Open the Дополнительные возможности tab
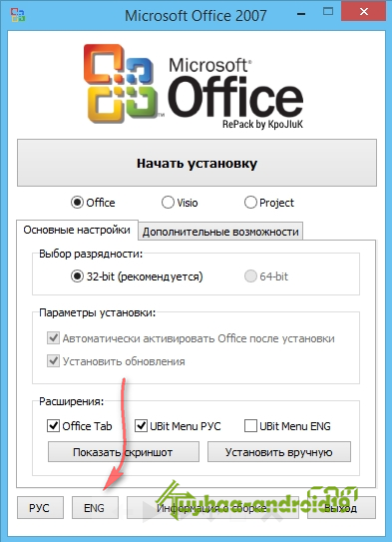The image size is (392, 544). click(x=220, y=232)
